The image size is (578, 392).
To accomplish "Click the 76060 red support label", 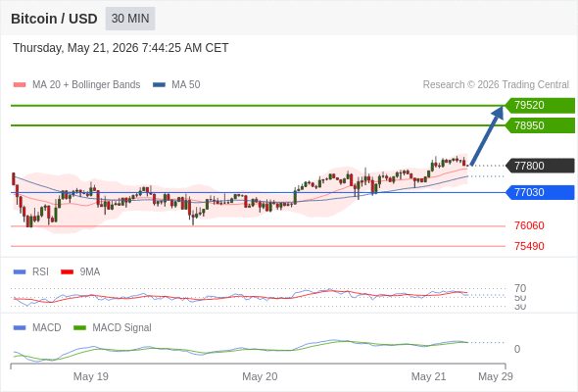I will (x=529, y=225).
